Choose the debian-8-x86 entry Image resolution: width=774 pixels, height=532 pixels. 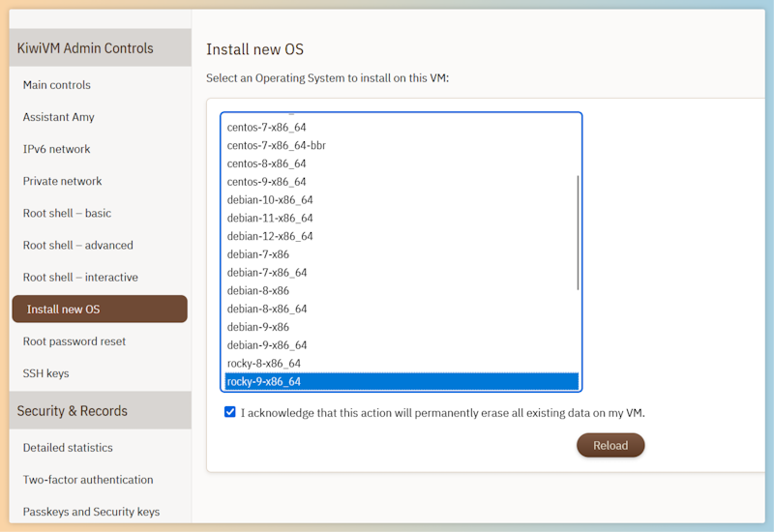401,291
